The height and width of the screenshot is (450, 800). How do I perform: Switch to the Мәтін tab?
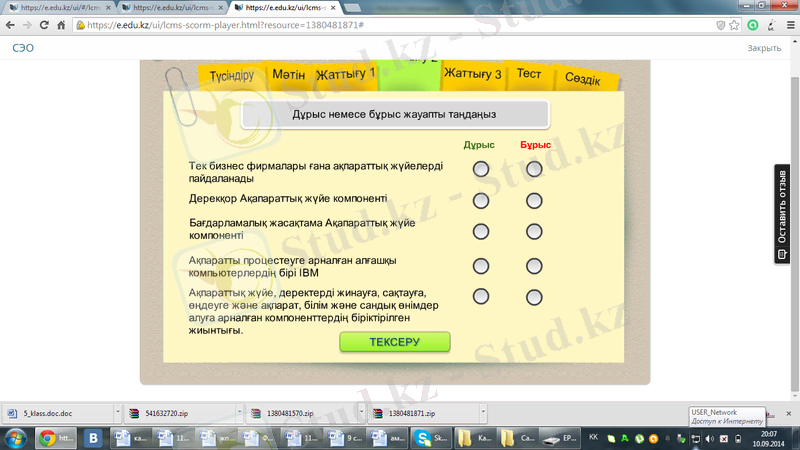tap(288, 75)
